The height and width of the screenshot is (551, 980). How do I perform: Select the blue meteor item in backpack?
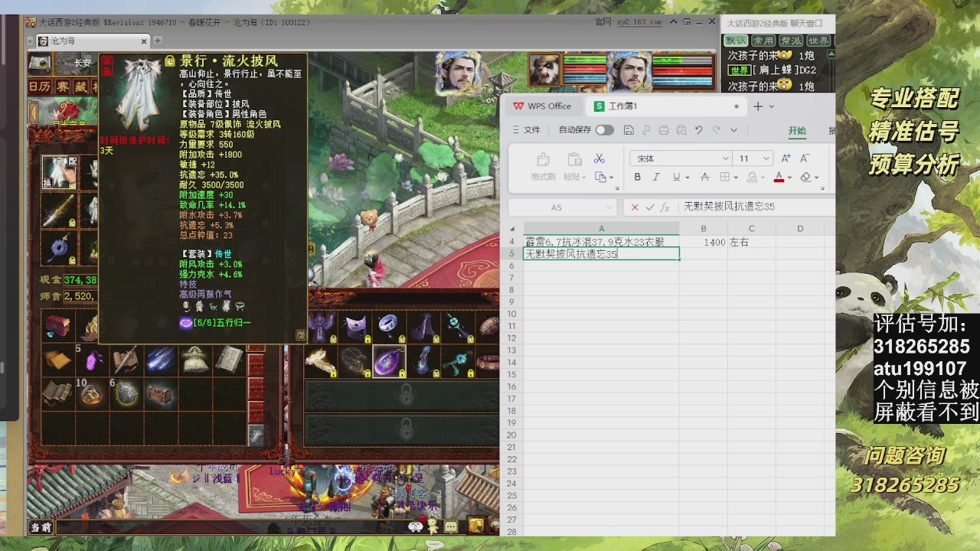pyautogui.click(x=160, y=360)
